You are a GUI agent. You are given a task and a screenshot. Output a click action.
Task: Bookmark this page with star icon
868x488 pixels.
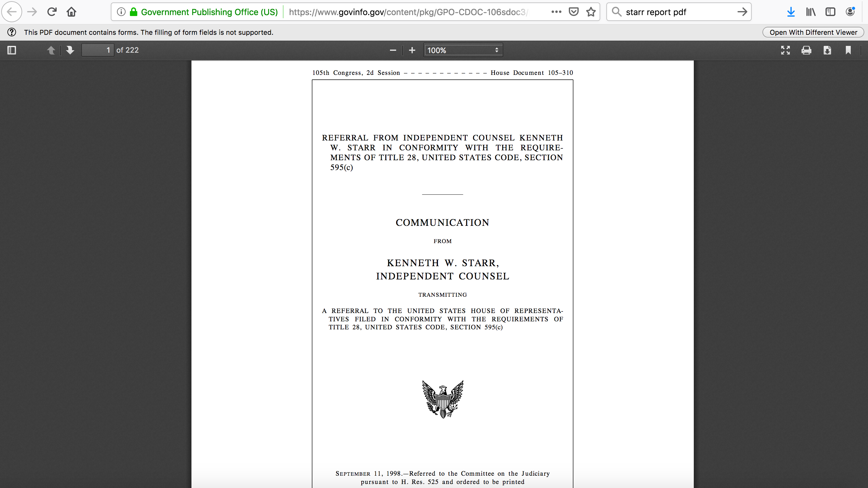pyautogui.click(x=591, y=12)
